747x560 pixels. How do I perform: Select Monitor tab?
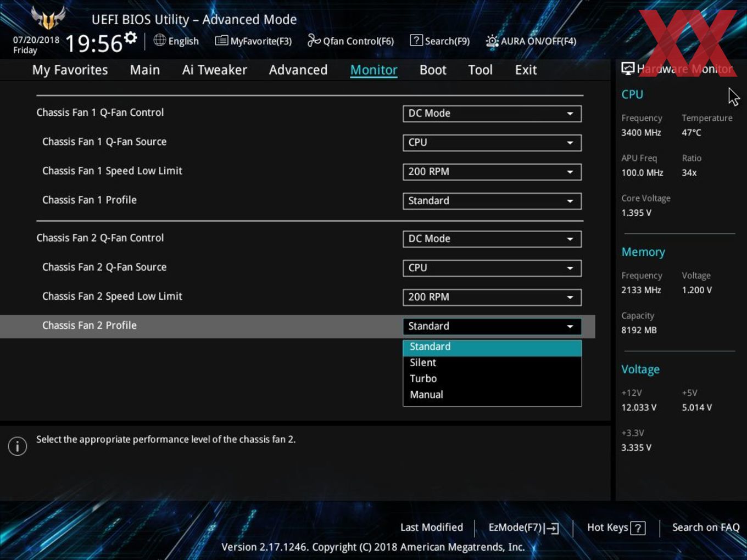click(374, 70)
